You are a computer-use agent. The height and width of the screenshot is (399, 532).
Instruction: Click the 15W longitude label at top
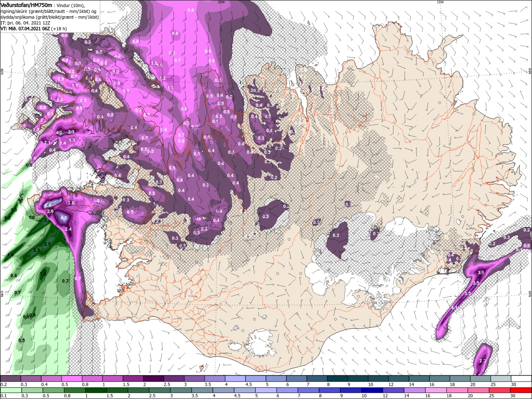(440, 2)
